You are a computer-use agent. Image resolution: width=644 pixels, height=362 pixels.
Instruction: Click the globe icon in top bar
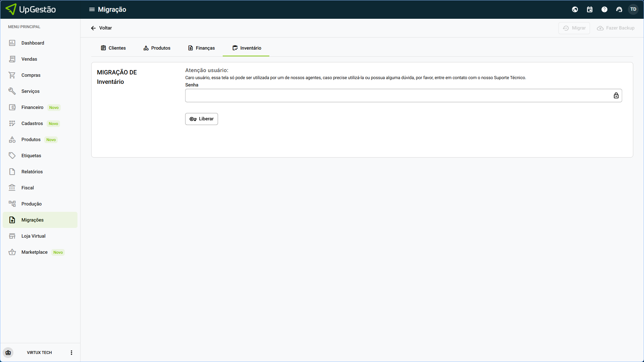click(x=575, y=9)
